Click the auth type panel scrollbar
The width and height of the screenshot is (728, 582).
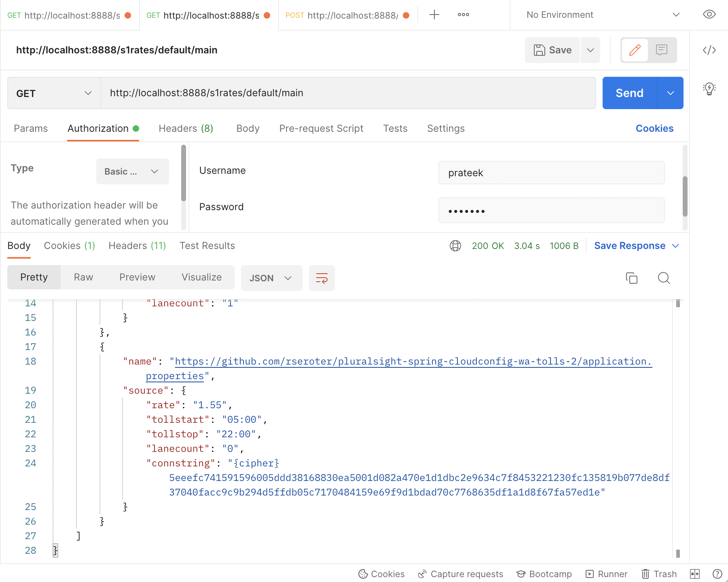tap(184, 173)
